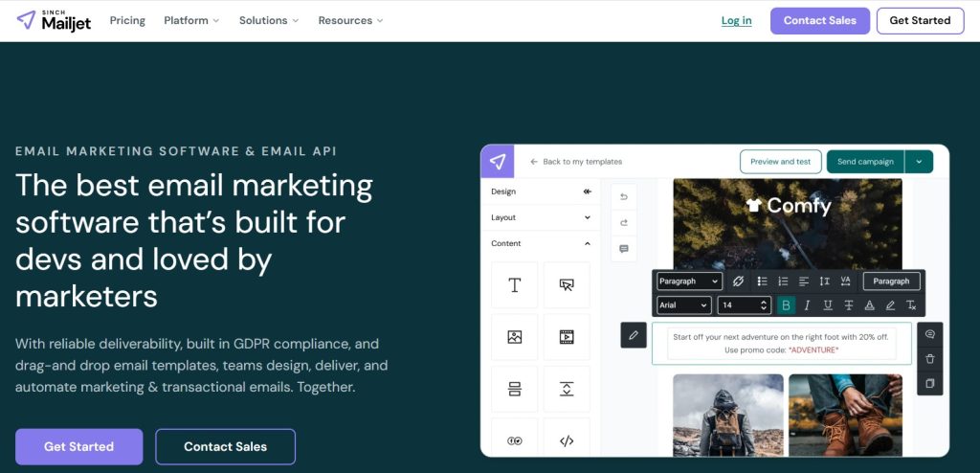Open the Arial font dropdown

click(x=683, y=305)
